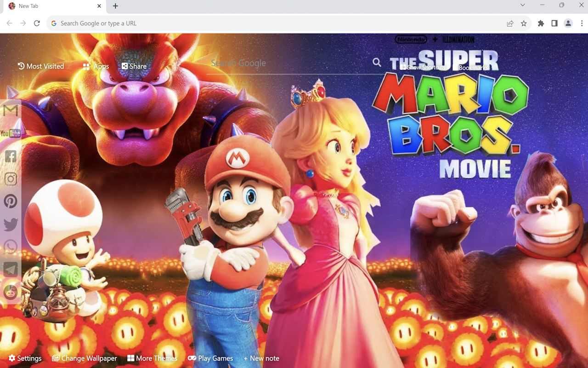Open Instagram from the social sidebar
The height and width of the screenshot is (368, 588).
tap(10, 179)
